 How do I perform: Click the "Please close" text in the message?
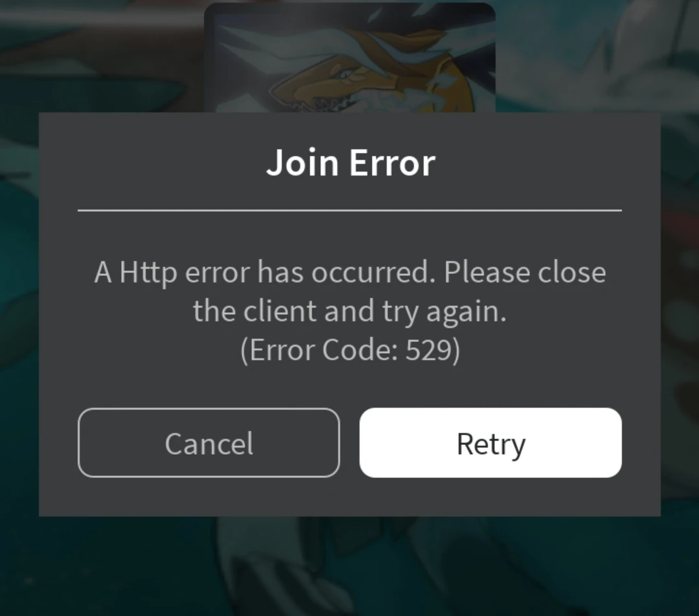[x=525, y=272]
